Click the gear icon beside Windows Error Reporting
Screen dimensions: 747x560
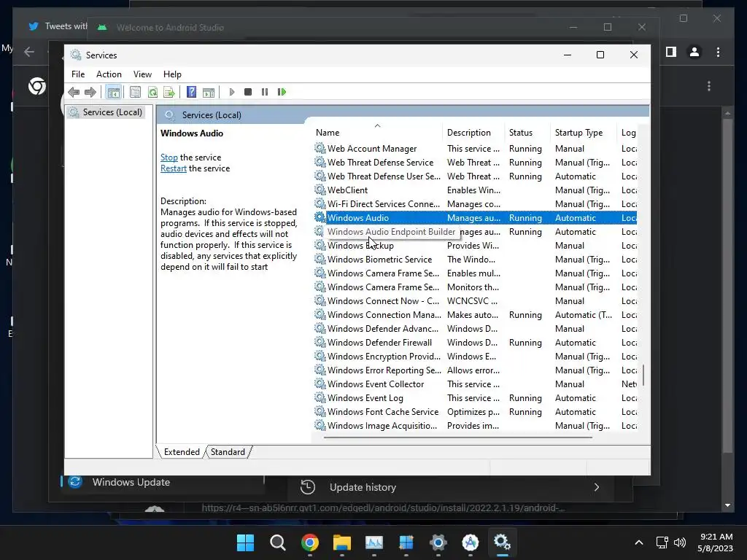click(x=320, y=370)
